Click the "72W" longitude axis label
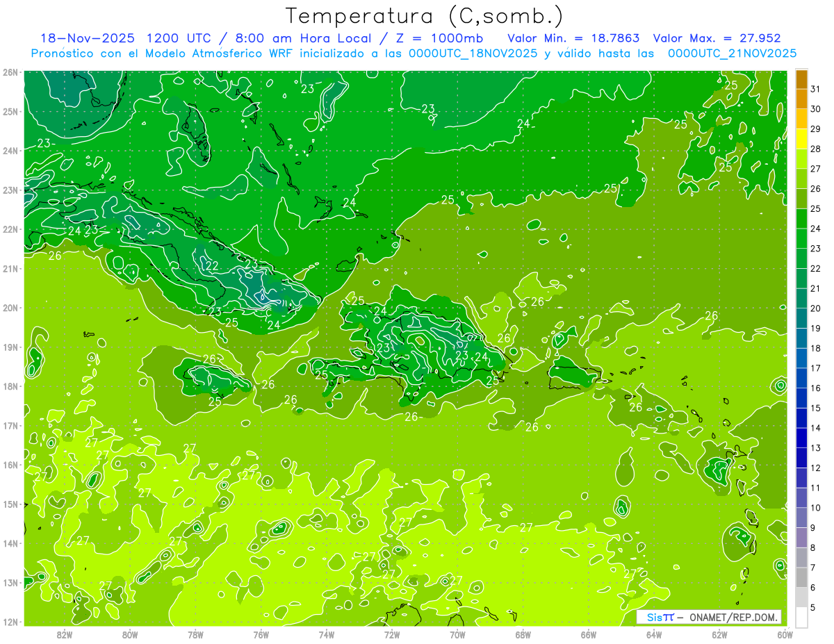The width and height of the screenshot is (834, 644). 392,634
